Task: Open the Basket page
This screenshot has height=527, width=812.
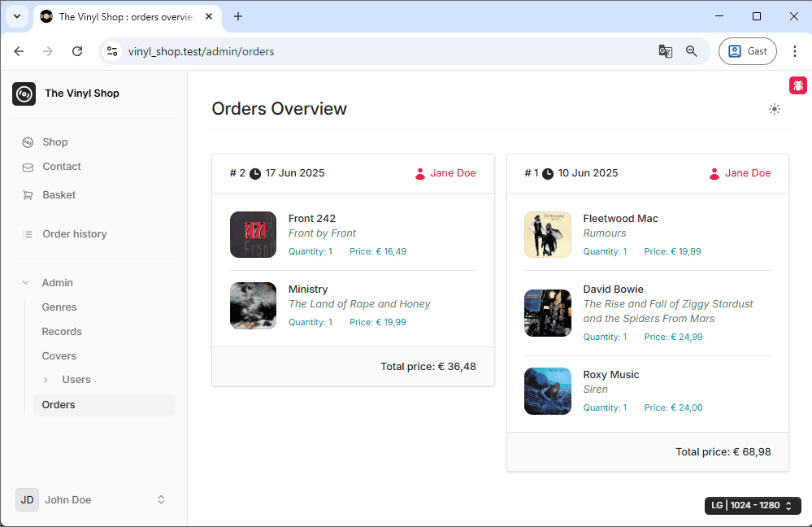Action: (59, 195)
